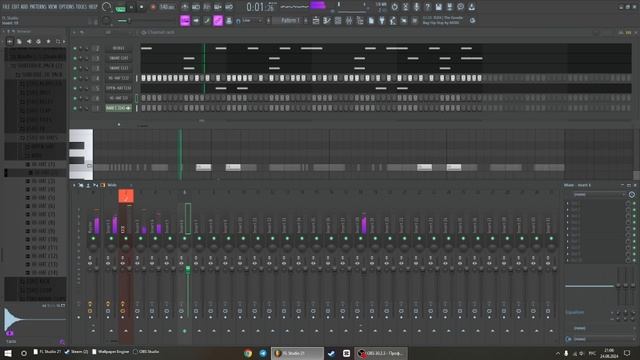This screenshot has width=640, height=360.
Task: Select HI-HAT (5) sample in browser
Action: tap(43, 198)
